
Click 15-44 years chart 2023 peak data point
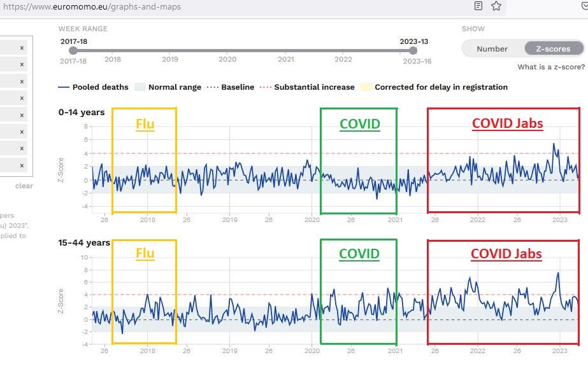pos(558,273)
